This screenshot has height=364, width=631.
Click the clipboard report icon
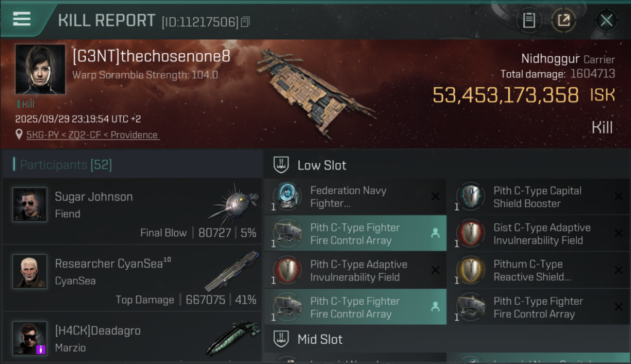[x=529, y=20]
